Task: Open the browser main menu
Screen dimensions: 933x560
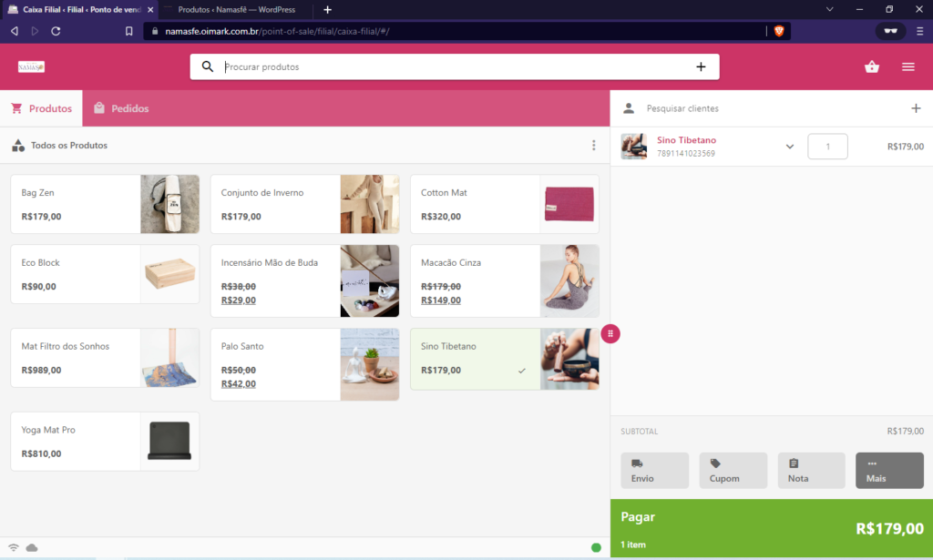Action: pyautogui.click(x=920, y=31)
